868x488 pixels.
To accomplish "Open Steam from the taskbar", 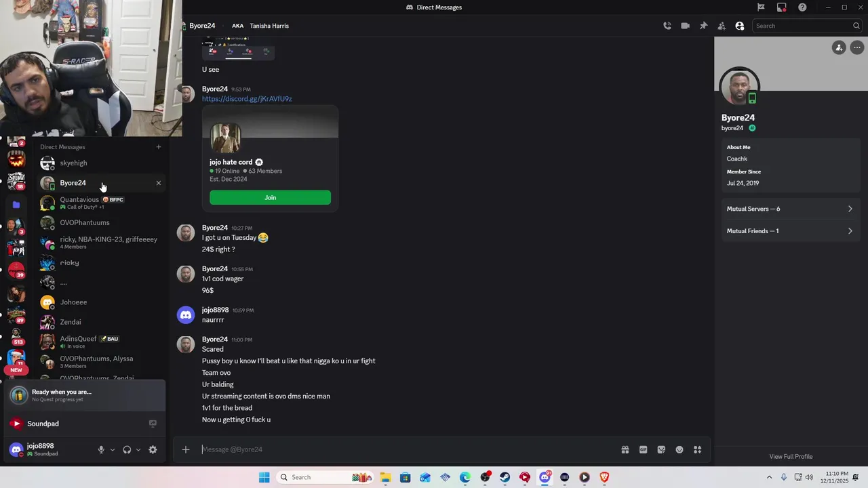I will point(505,477).
